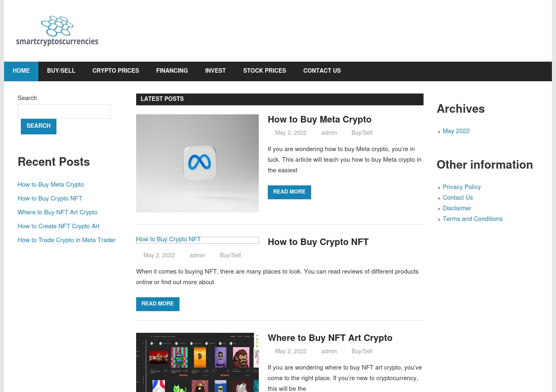556x392 pixels.
Task: Open the May 2022 archive link
Action: coord(456,131)
